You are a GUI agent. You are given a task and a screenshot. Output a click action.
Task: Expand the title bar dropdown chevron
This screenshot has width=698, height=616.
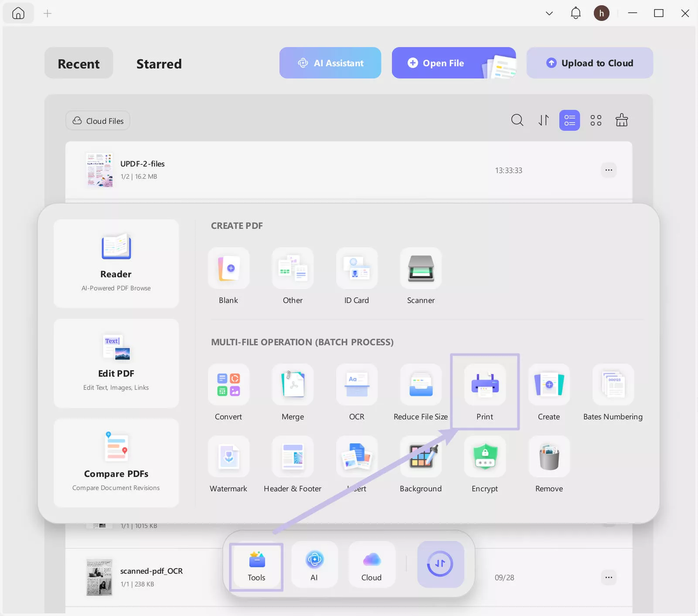[x=549, y=13]
